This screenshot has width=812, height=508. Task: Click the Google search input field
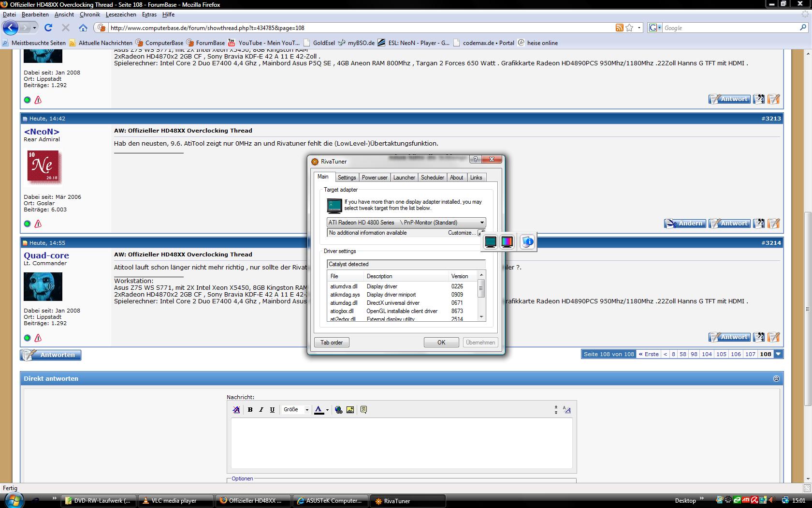coord(731,28)
